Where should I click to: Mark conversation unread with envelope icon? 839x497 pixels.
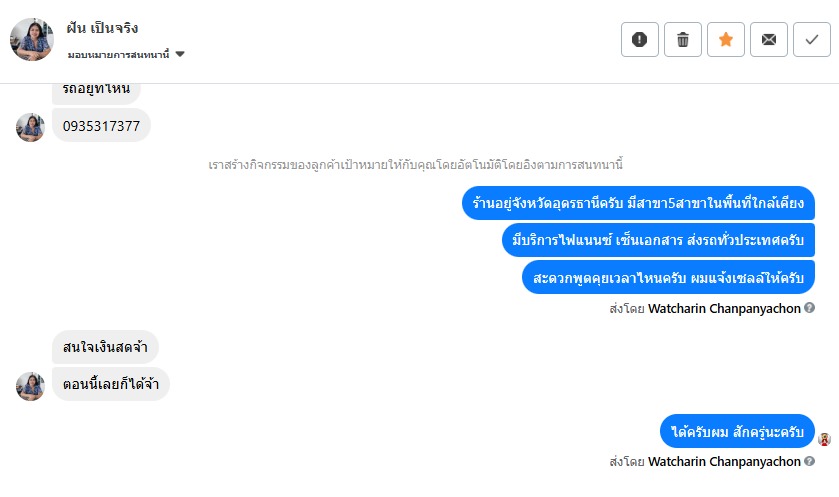pyautogui.click(x=769, y=40)
